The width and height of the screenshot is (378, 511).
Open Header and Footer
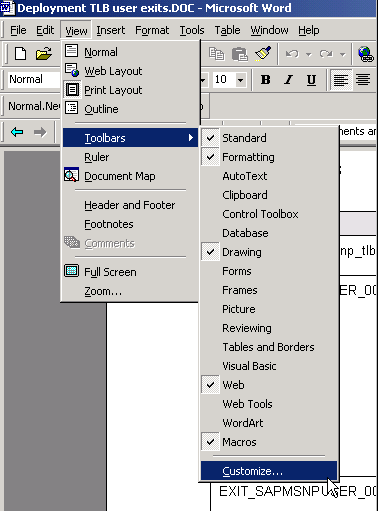[x=131, y=205]
